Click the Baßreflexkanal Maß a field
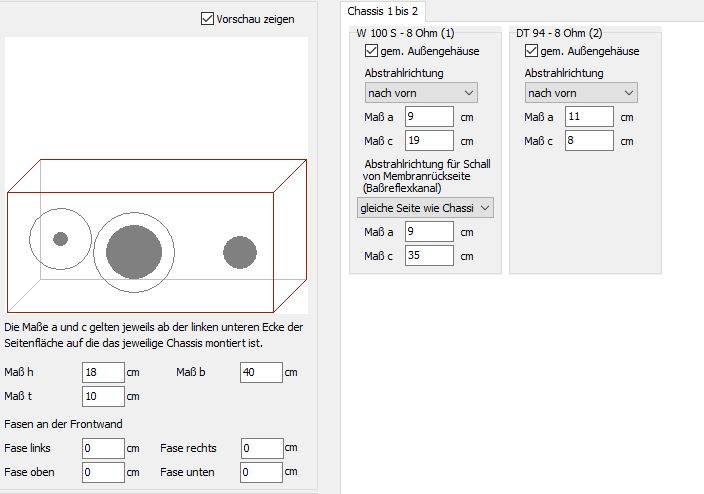Image resolution: width=704 pixels, height=494 pixels. [x=428, y=232]
